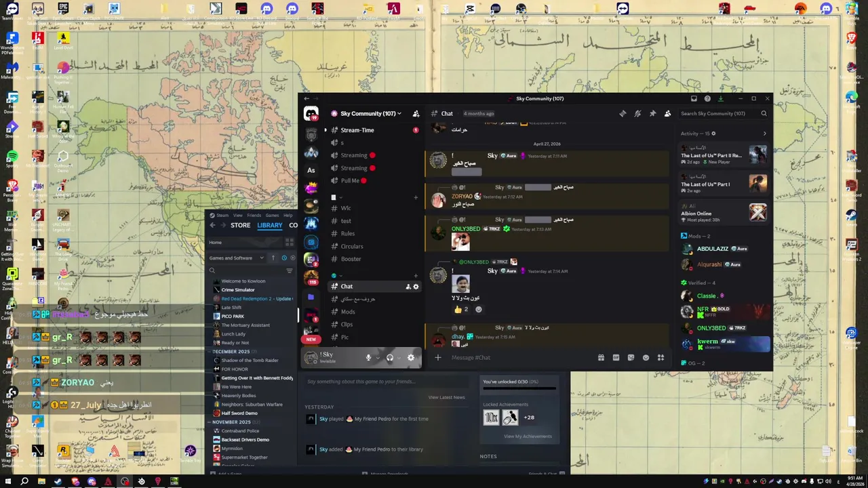This screenshot has height=488, width=868.
Task: Open Games and Software filter dropdown
Action: click(236, 258)
